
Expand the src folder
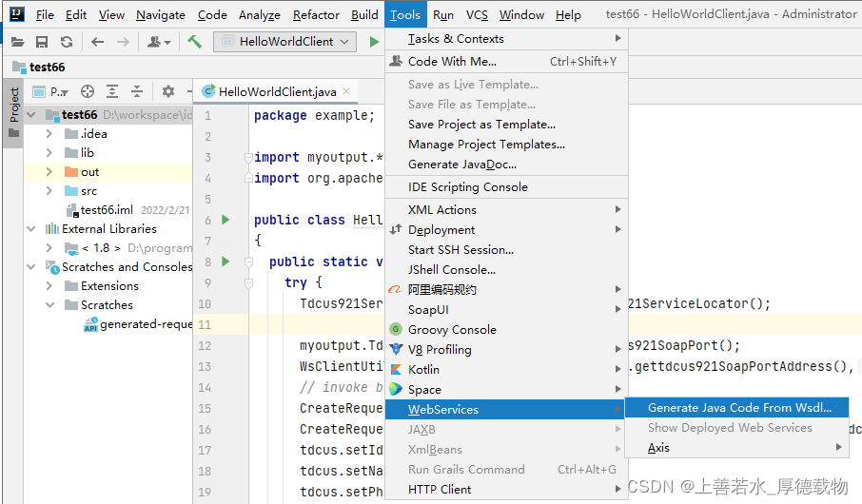point(49,191)
